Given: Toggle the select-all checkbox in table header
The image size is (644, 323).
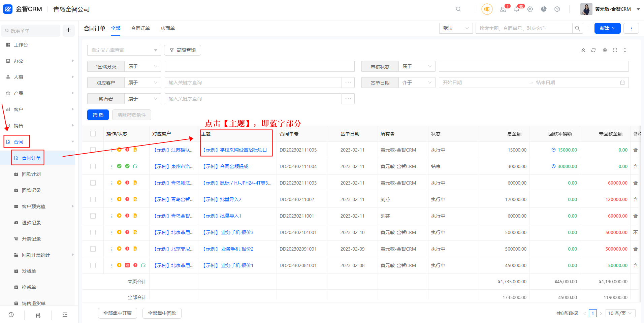Looking at the screenshot, I should [x=93, y=134].
